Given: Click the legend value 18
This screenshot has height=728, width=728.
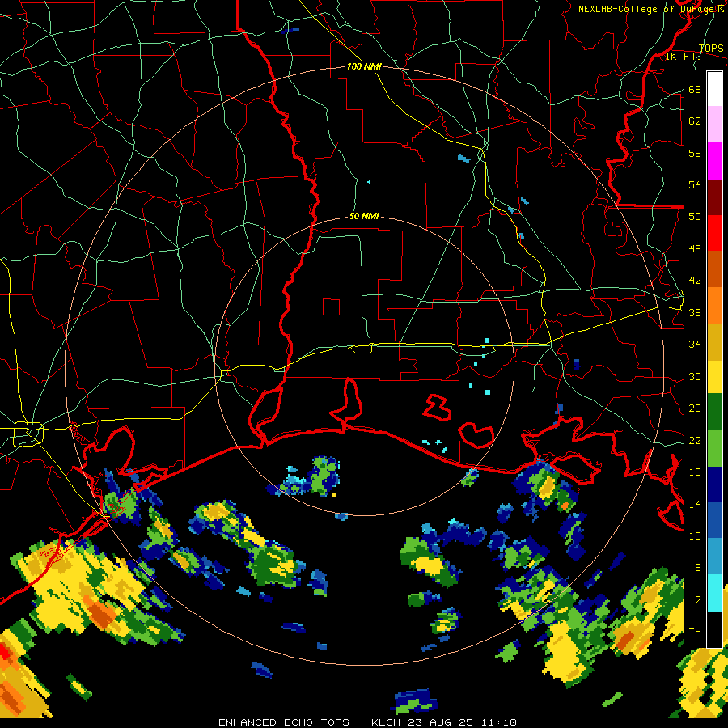Looking at the screenshot, I should pos(695,472).
